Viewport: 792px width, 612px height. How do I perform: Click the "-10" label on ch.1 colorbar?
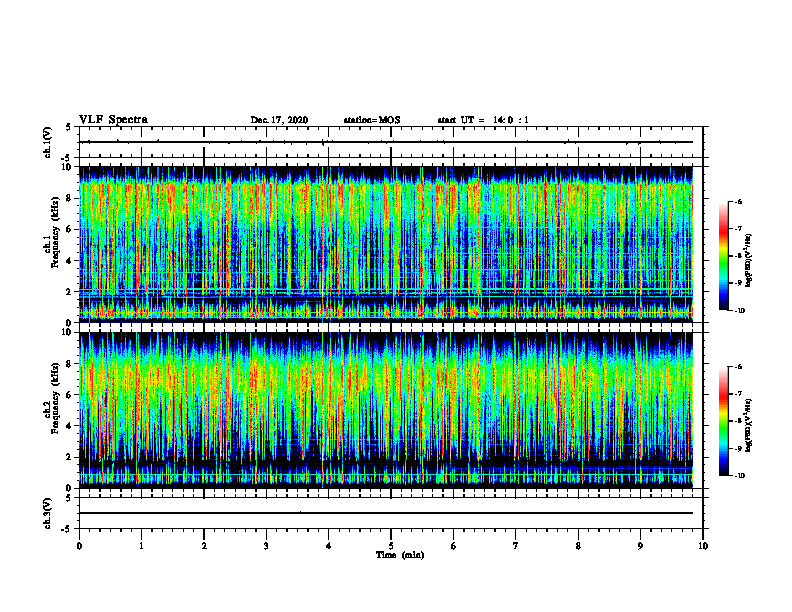740,311
